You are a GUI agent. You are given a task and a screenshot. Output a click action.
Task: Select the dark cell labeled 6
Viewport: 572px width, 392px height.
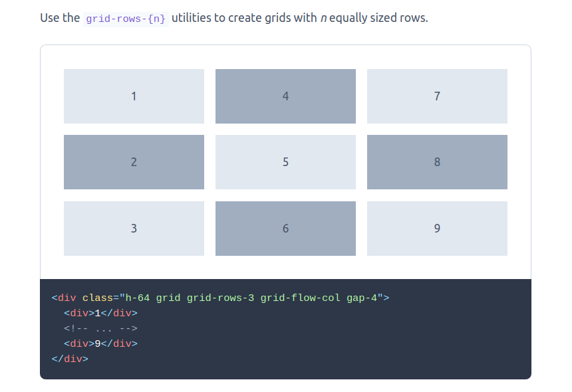click(285, 229)
